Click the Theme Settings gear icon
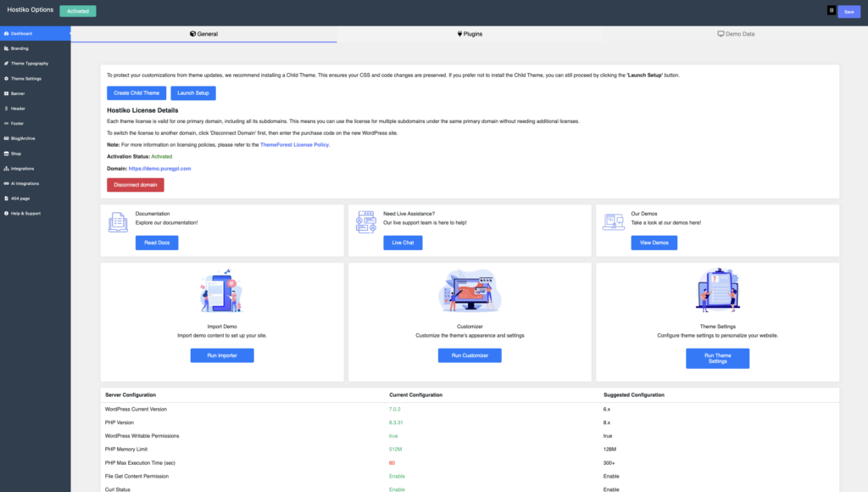The width and height of the screenshot is (868, 492). pyautogui.click(x=6, y=79)
